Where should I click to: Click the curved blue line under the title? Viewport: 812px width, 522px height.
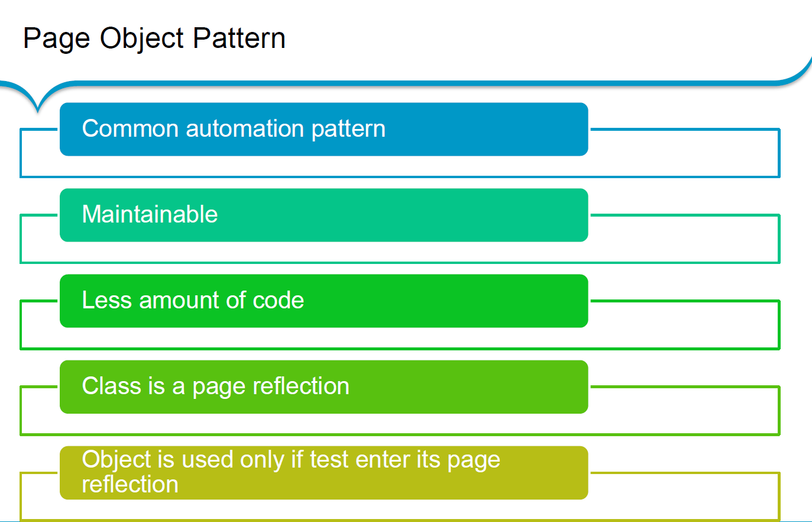point(414,83)
